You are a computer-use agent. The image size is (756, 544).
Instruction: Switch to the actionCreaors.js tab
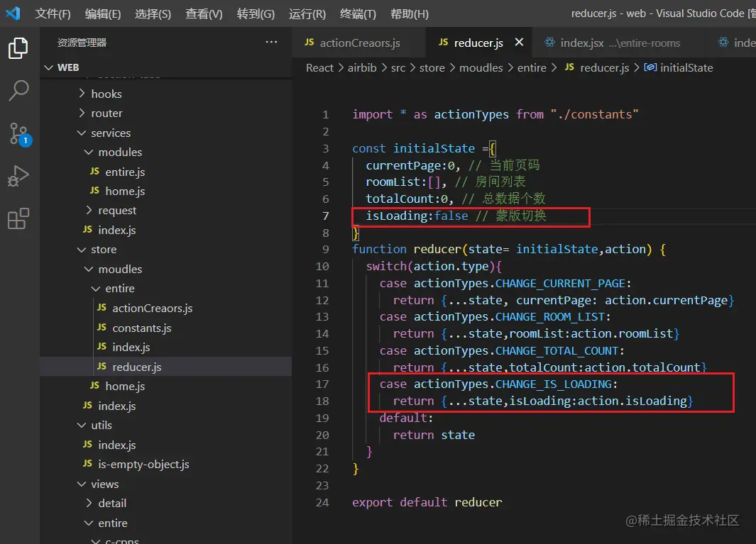coord(359,43)
